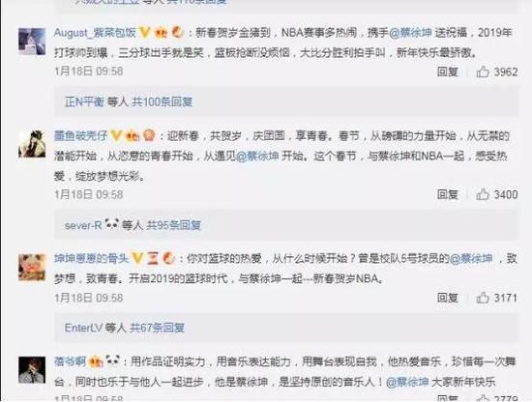
Task: Click the gold V badge next to August_紫菜包饭
Action: 145,33
